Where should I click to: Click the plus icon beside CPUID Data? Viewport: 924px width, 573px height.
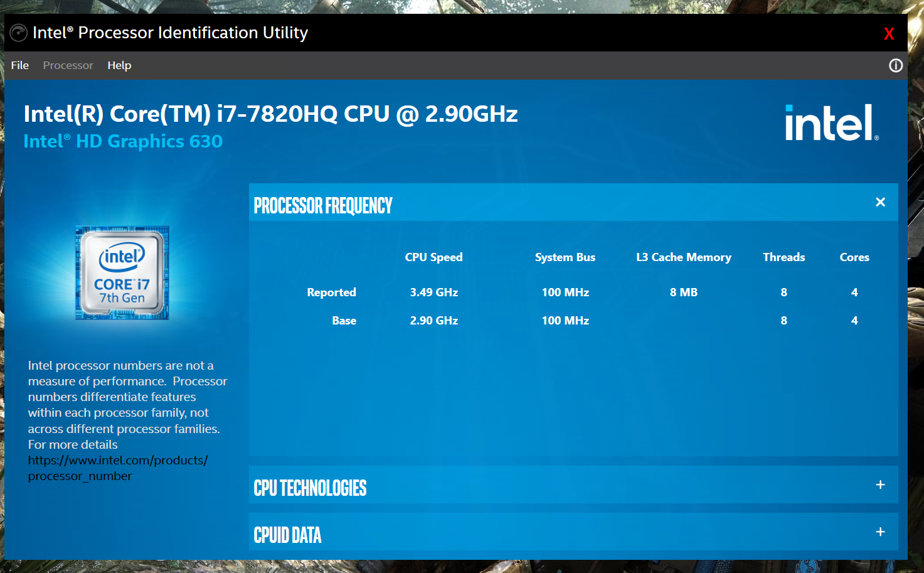point(880,532)
